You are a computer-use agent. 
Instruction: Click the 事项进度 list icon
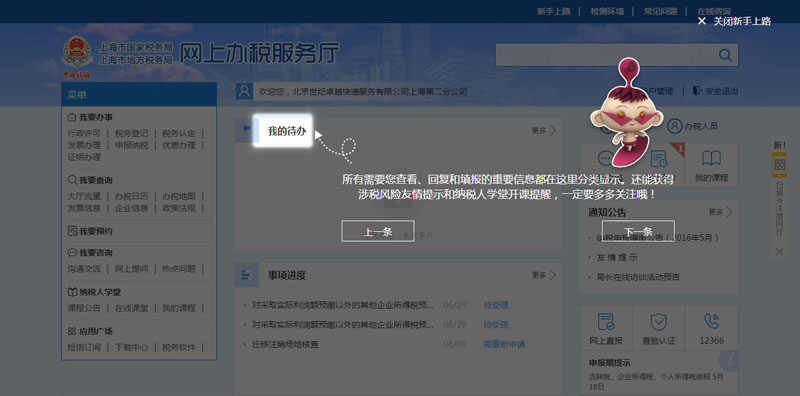coord(246,276)
